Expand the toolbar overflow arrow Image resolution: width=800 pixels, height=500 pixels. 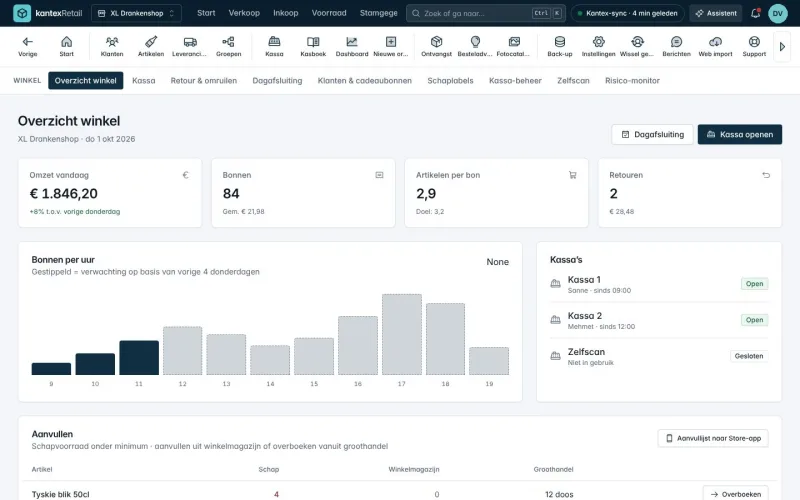click(x=782, y=46)
